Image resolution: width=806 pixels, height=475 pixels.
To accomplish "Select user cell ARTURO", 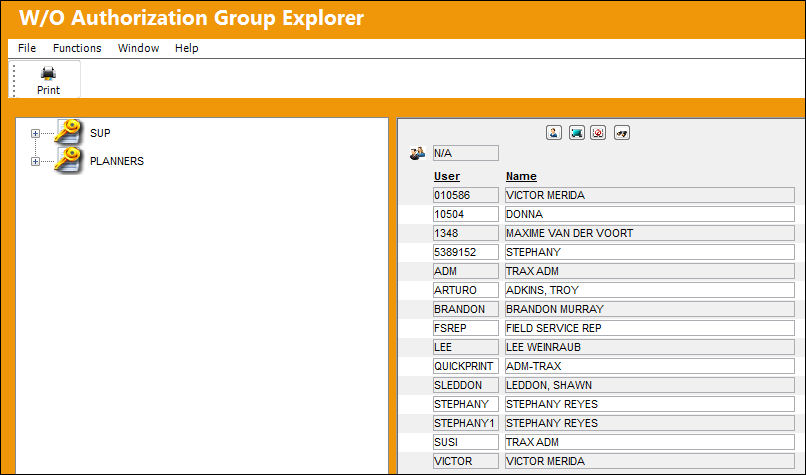I will coord(466,290).
